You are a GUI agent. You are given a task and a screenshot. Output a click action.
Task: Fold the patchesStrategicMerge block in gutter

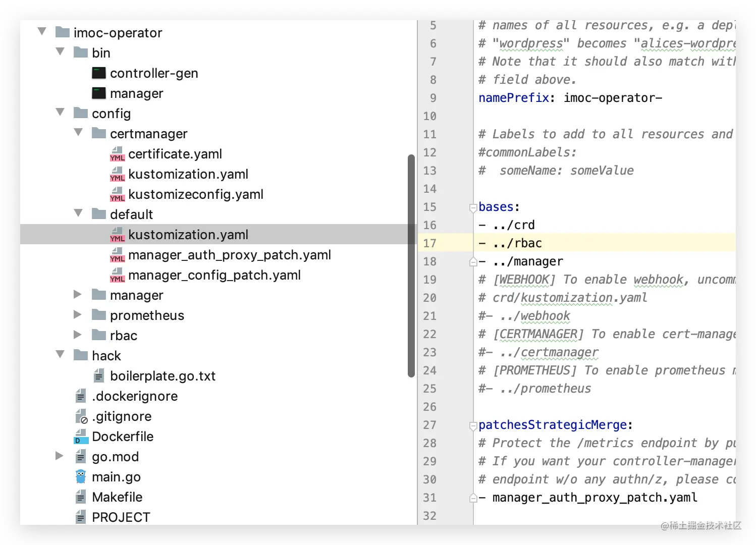(473, 425)
